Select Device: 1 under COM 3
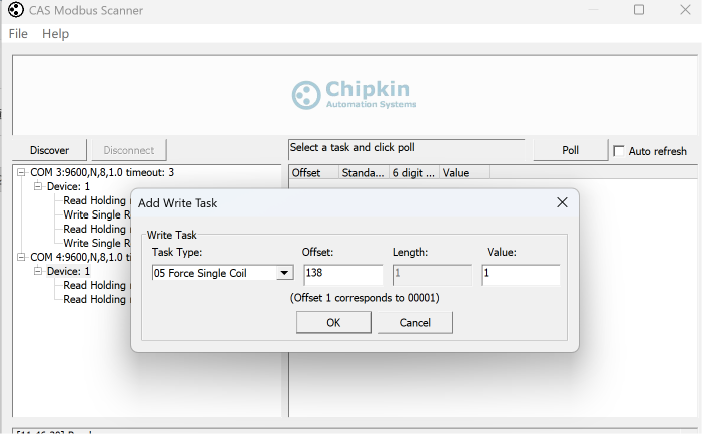This screenshot has height=434, width=702. tap(68, 186)
